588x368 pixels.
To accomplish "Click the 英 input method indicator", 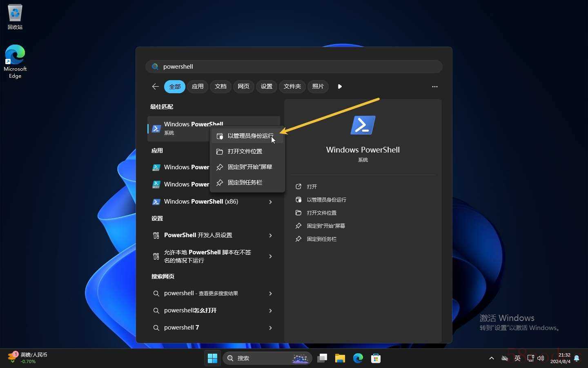I will pos(517,358).
